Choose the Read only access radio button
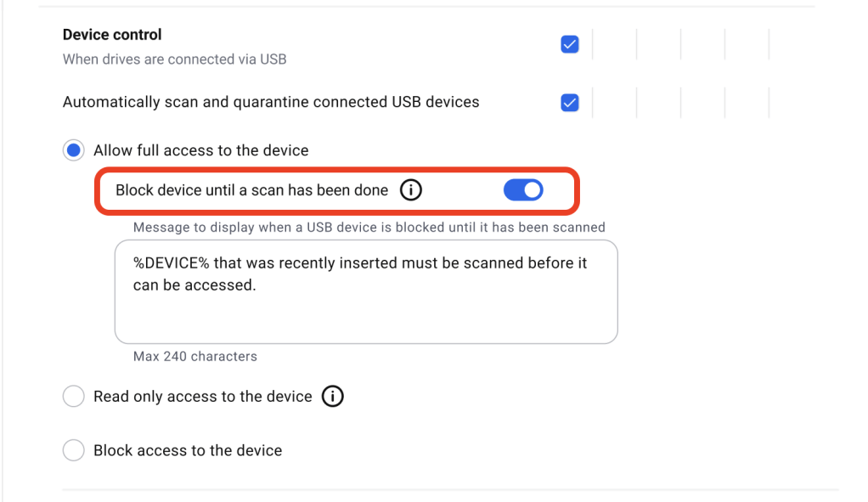 [74, 397]
